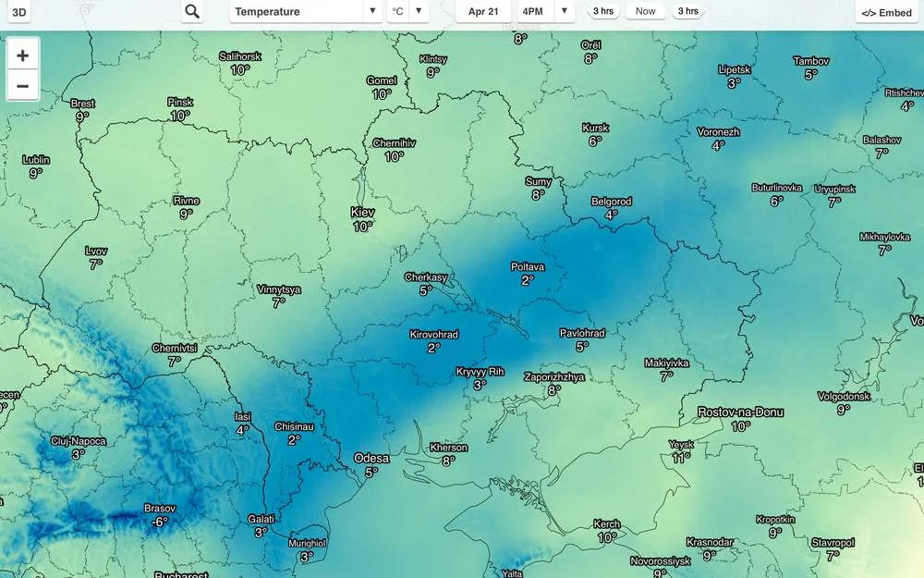Screen dimensions: 924x578
Task: Click the Iasi label
Action: point(243,417)
